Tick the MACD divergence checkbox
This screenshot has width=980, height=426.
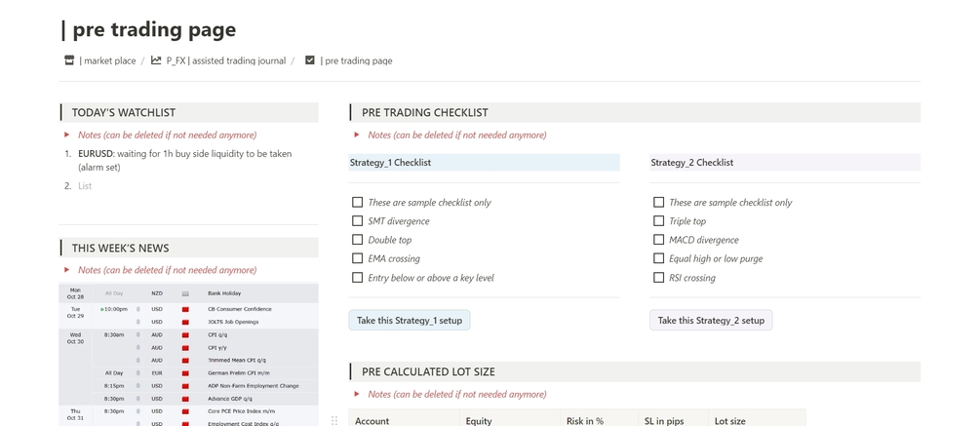pyautogui.click(x=658, y=240)
